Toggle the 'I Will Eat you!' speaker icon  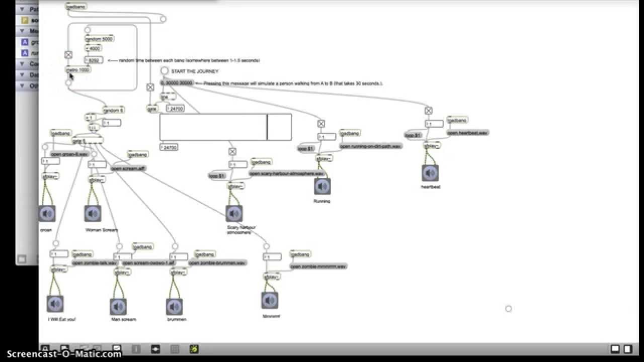point(55,304)
